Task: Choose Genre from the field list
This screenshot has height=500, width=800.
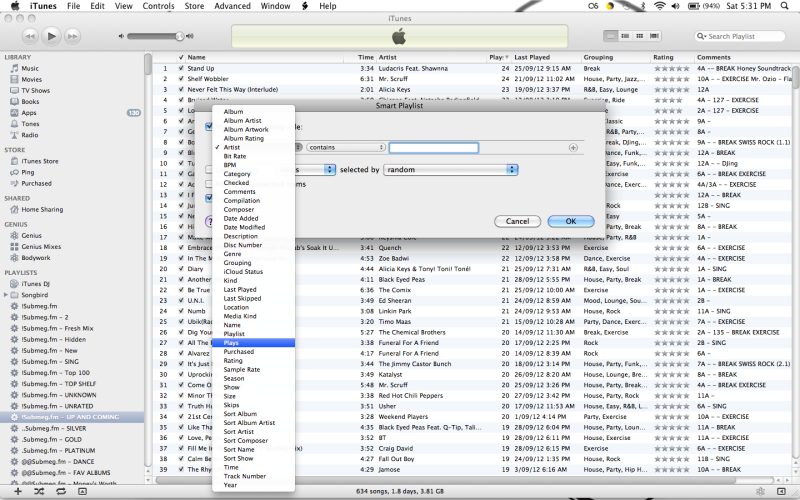Action: [254, 254]
